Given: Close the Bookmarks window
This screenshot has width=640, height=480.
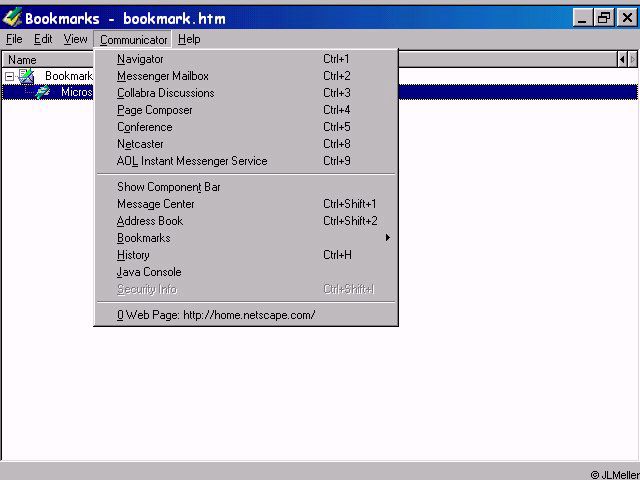Looking at the screenshot, I should click(627, 18).
